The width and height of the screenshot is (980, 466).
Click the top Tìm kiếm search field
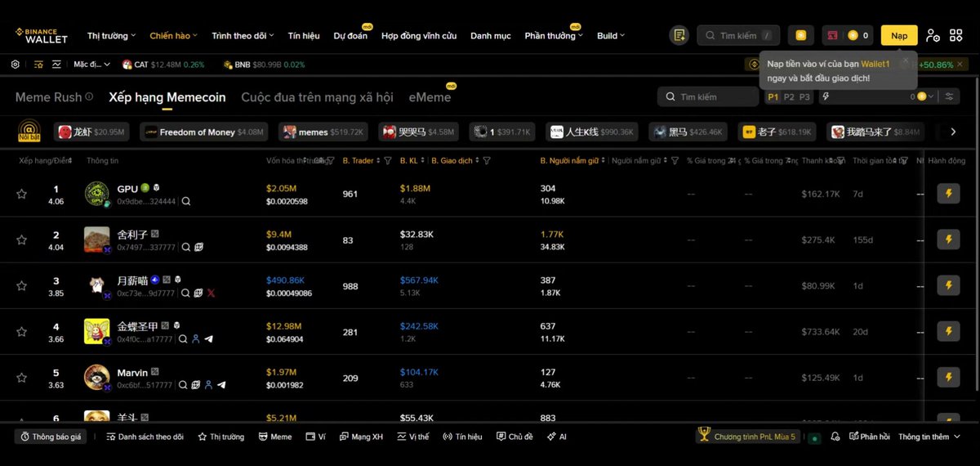tap(738, 35)
